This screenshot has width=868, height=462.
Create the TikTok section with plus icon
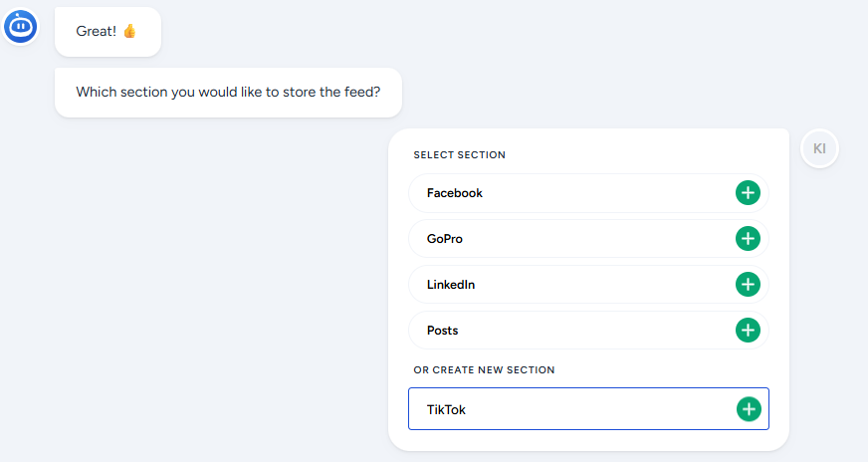pyautogui.click(x=749, y=409)
